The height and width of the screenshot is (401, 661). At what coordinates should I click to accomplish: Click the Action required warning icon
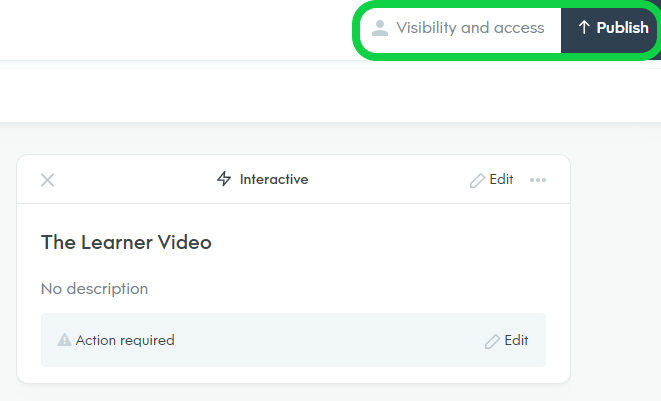(x=64, y=339)
